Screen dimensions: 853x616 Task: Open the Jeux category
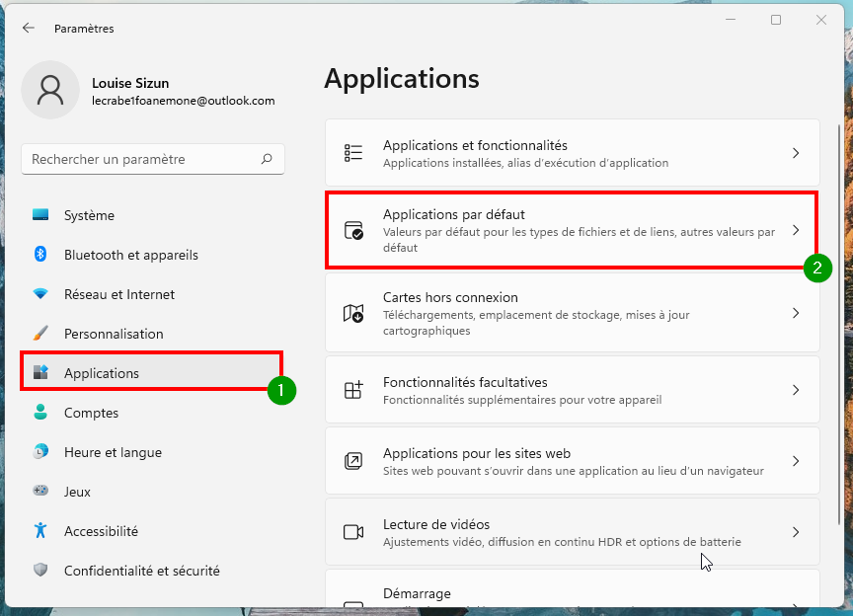tap(152, 492)
